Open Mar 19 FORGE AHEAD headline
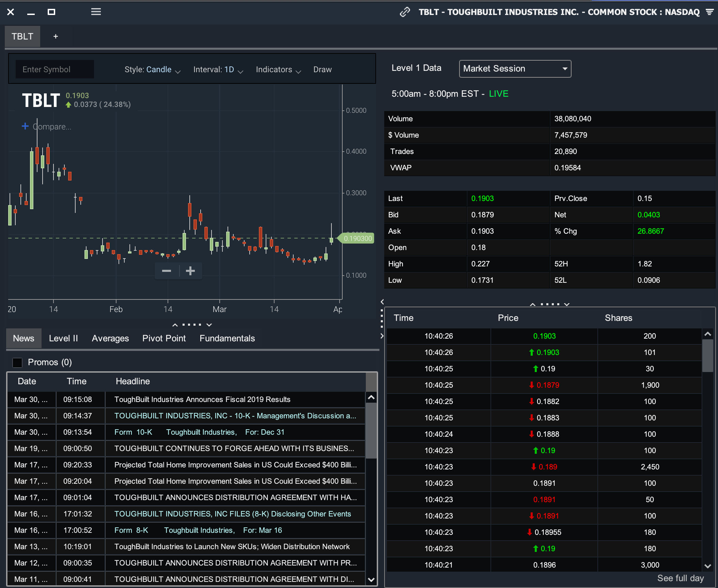The width and height of the screenshot is (718, 588). tap(234, 448)
